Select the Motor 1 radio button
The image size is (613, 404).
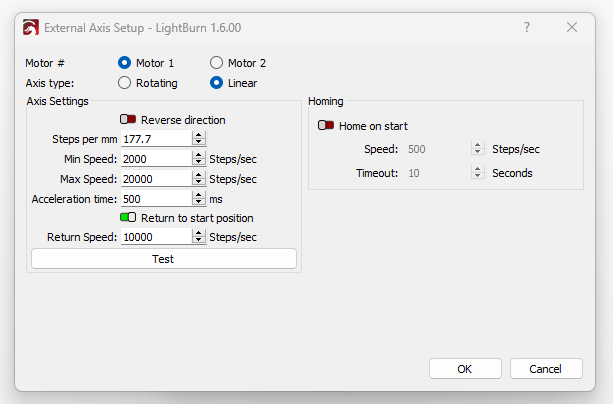pos(125,63)
